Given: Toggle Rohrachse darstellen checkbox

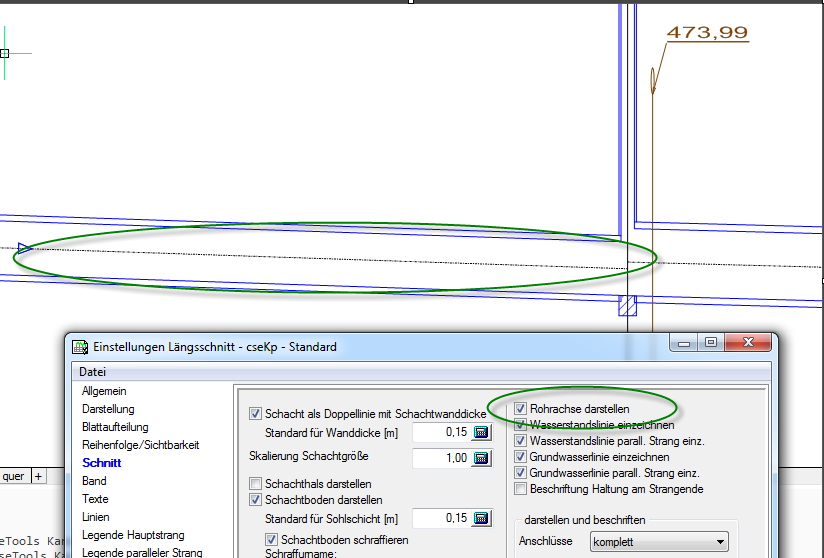Looking at the screenshot, I should click(520, 409).
